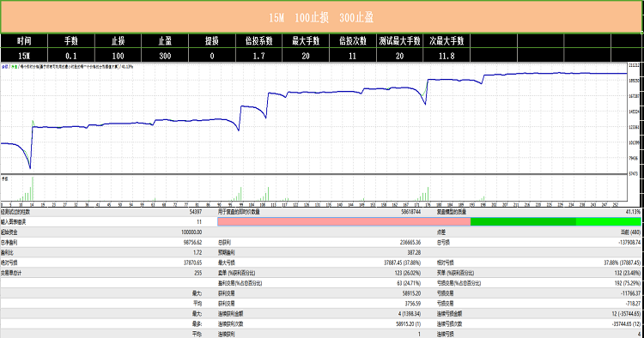
Task: Click the -11766.37 largest loss trade value
Action: (630, 293)
